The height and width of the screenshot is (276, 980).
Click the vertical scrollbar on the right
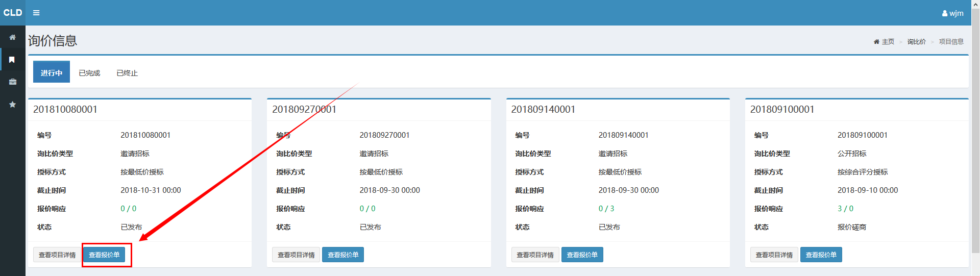pyautogui.click(x=975, y=128)
